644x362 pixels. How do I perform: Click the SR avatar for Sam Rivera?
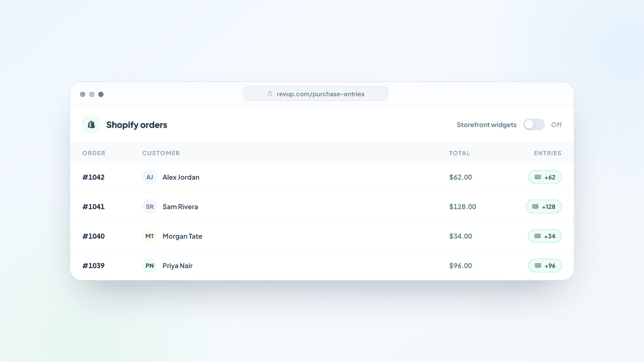pos(150,206)
